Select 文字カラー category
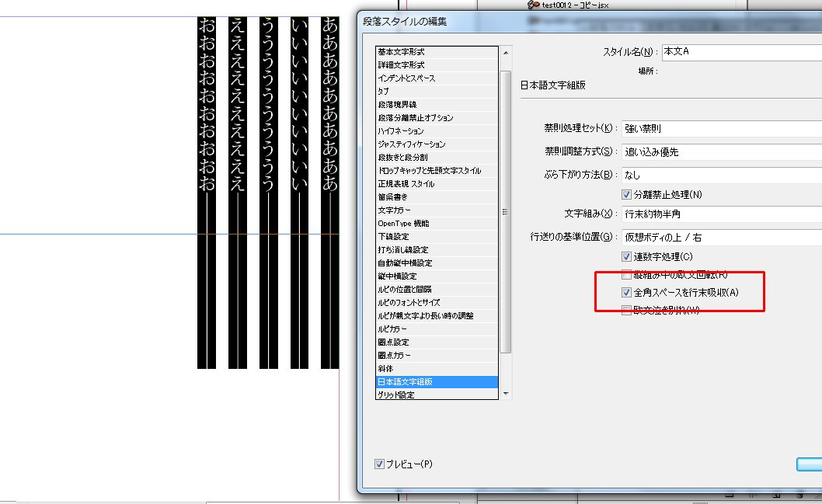The height and width of the screenshot is (504, 822). point(437,210)
